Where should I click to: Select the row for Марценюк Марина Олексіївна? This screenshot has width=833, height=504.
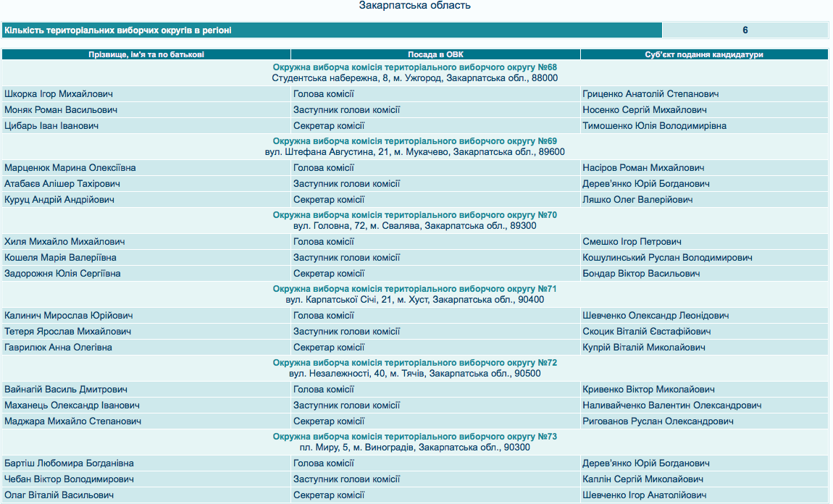point(70,168)
